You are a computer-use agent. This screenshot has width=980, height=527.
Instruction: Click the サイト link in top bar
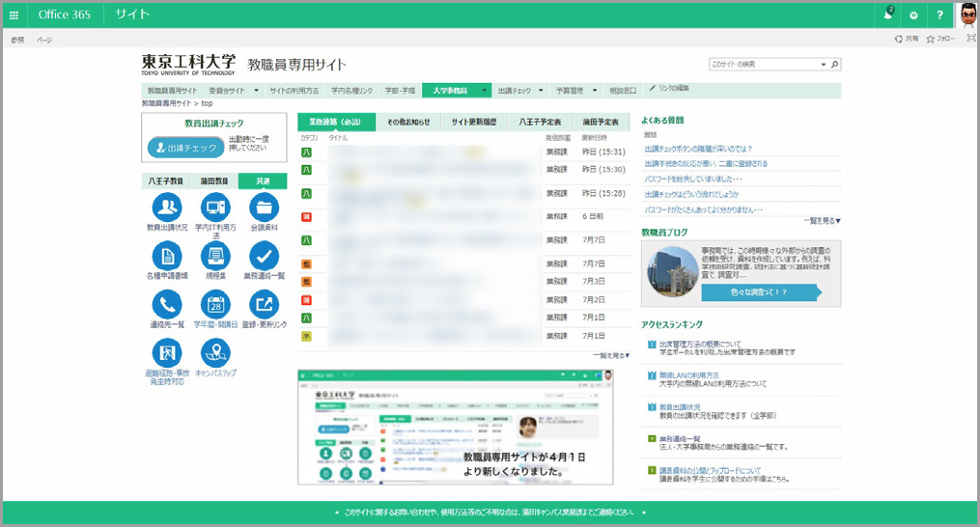point(132,14)
